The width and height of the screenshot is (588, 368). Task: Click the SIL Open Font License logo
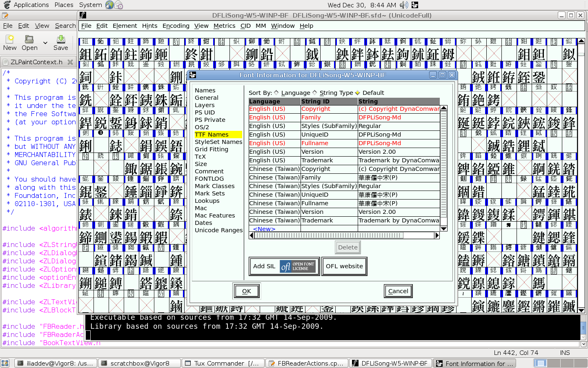click(x=298, y=267)
